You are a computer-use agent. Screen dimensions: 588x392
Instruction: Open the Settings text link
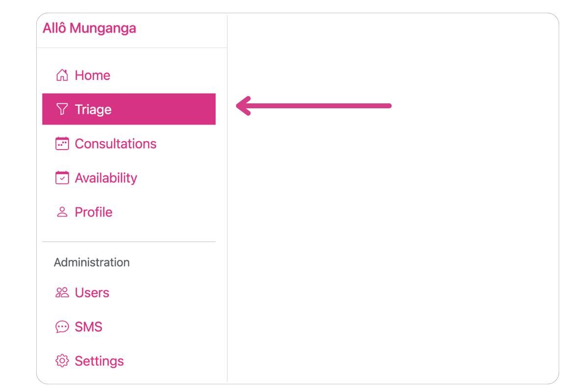tap(99, 361)
